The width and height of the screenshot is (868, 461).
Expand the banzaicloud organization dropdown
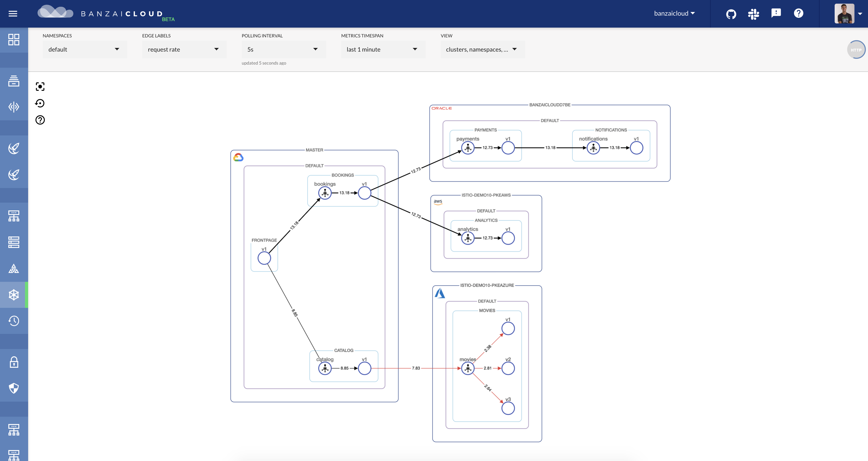pos(674,13)
